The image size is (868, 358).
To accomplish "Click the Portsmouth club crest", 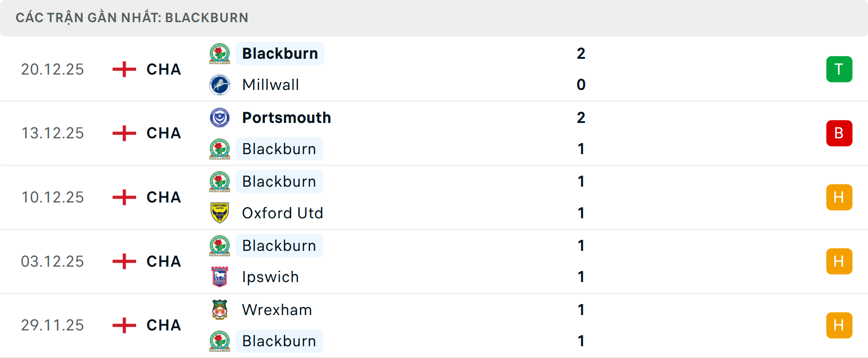I will click(x=220, y=118).
